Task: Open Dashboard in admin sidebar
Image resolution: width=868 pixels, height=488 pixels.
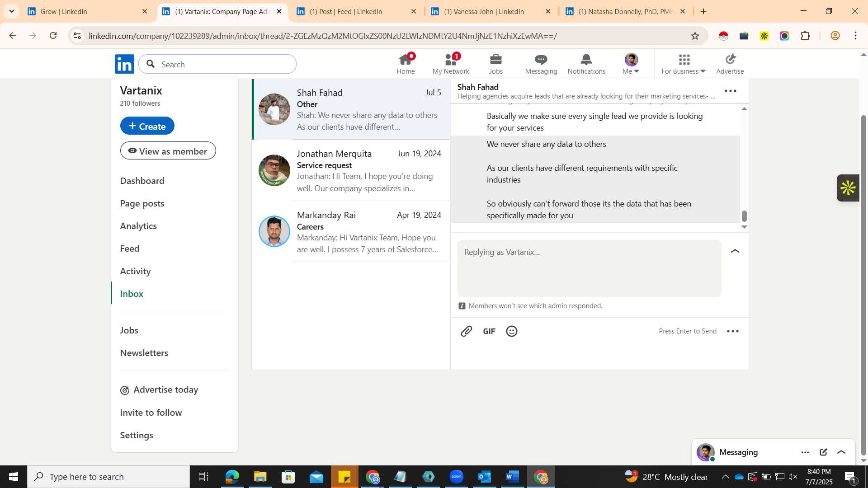Action: click(x=142, y=181)
